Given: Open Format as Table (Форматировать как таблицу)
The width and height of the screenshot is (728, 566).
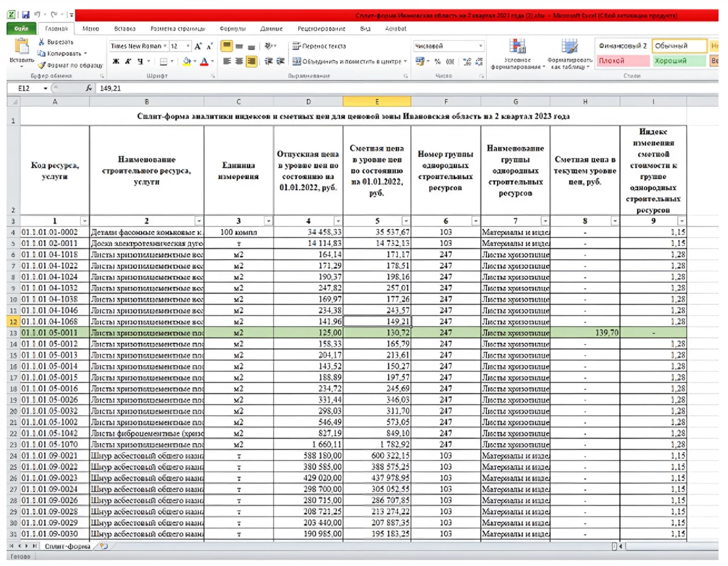Looking at the screenshot, I should pyautogui.click(x=569, y=54).
